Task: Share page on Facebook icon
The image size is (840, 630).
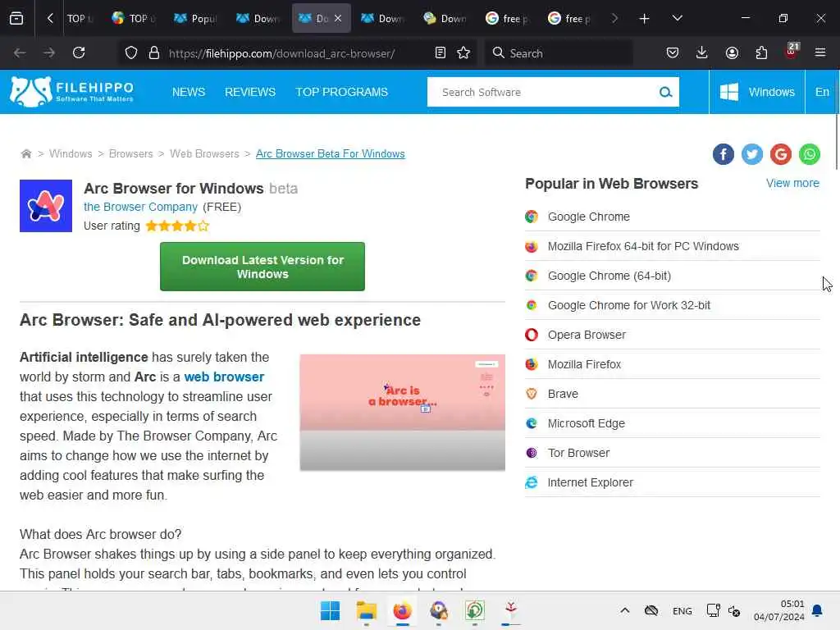Action: 724,154
